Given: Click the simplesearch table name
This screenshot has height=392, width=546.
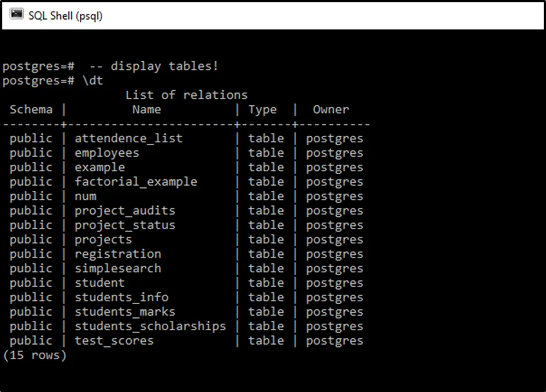Looking at the screenshot, I should 118,269.
